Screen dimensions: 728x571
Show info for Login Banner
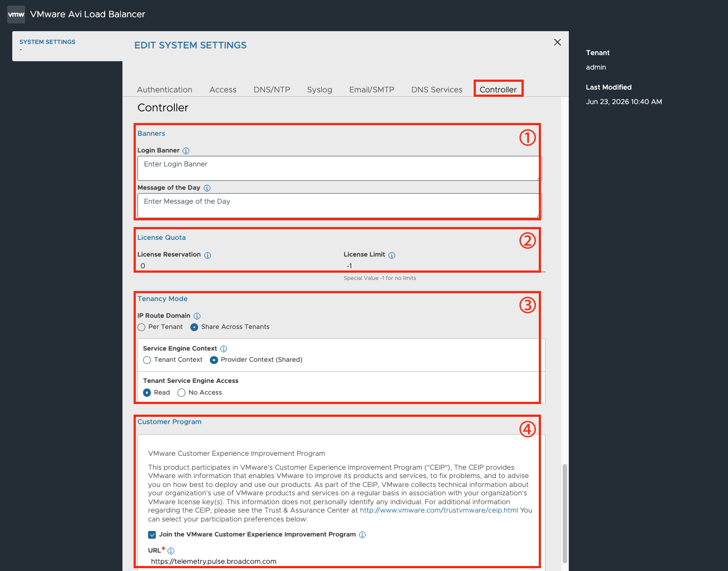click(x=186, y=151)
